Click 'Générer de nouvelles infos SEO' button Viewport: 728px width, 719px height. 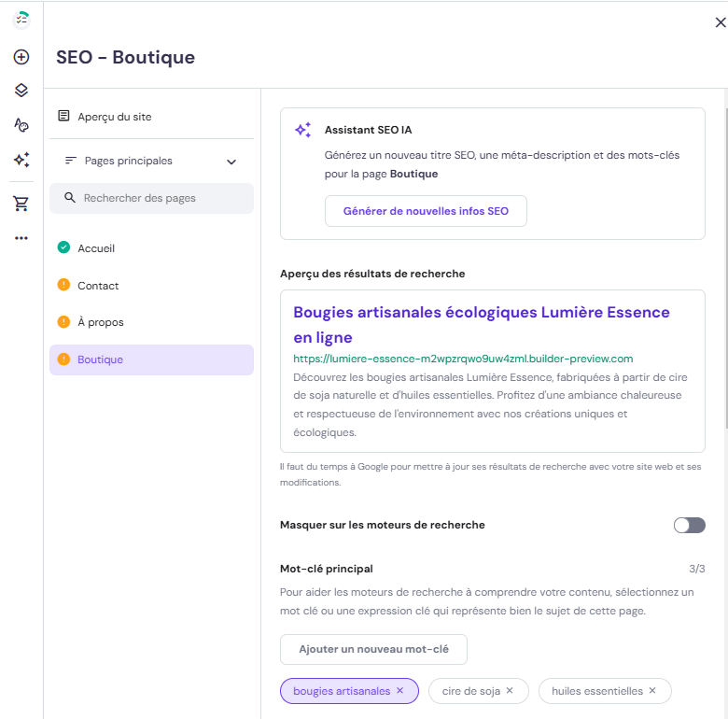coord(426,211)
